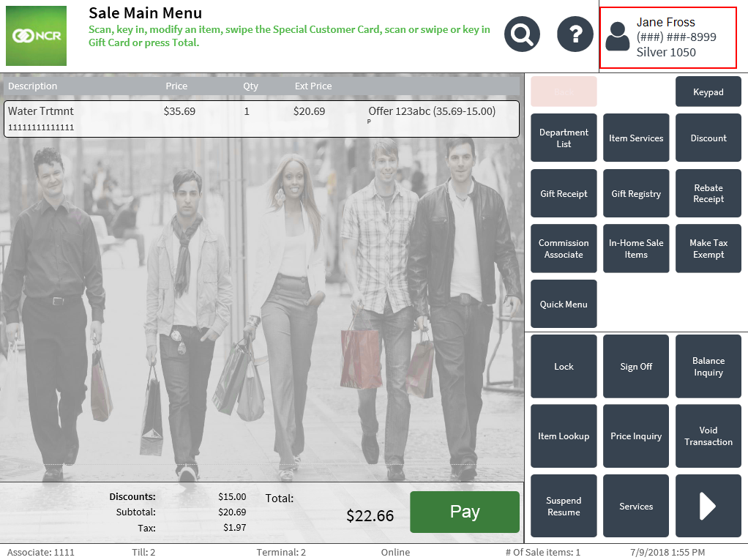Open the Gift Registry

[636, 194]
